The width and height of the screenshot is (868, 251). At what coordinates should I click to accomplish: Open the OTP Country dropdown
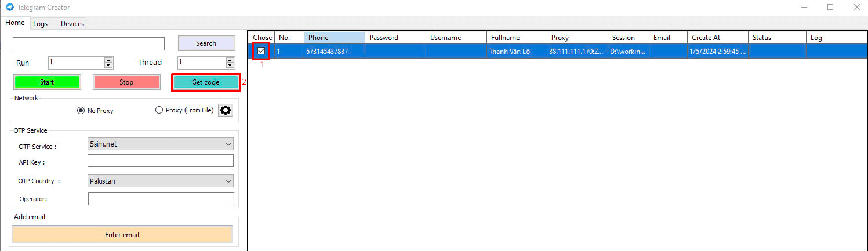pos(161,181)
